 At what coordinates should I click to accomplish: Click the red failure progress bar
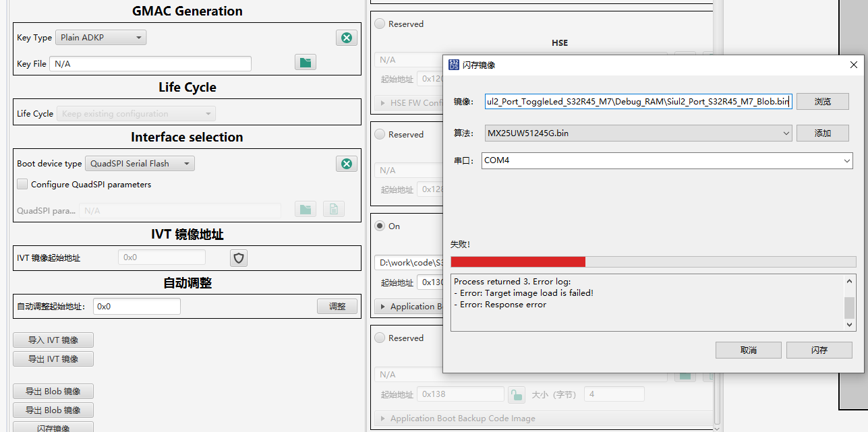click(518, 261)
